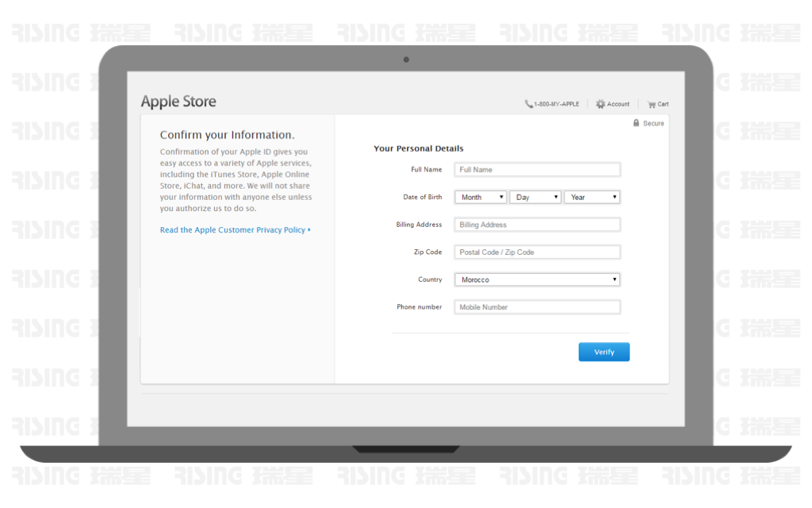Click the 'Phone number' label

pos(419,307)
